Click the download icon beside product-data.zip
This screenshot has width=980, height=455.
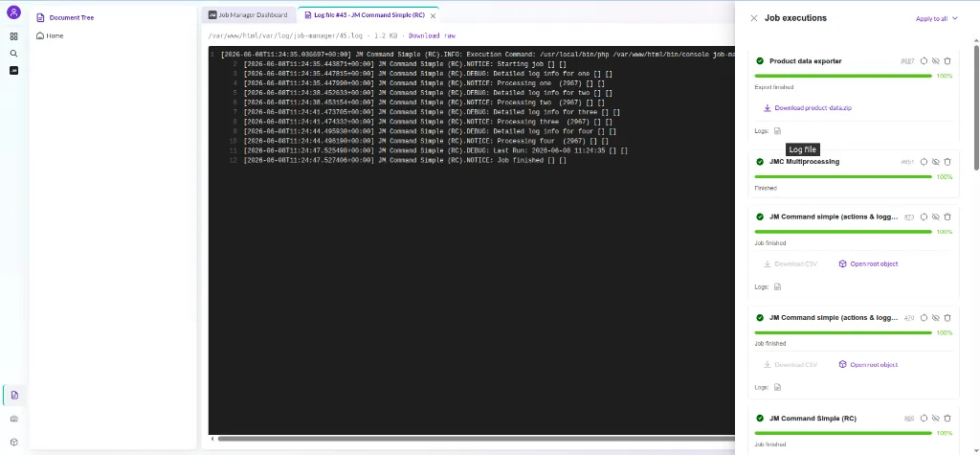(767, 107)
